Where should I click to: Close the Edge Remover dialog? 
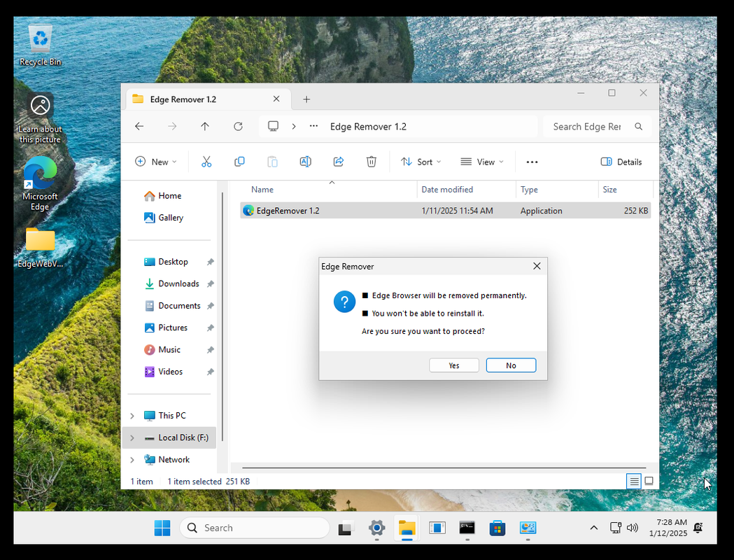[x=537, y=266]
